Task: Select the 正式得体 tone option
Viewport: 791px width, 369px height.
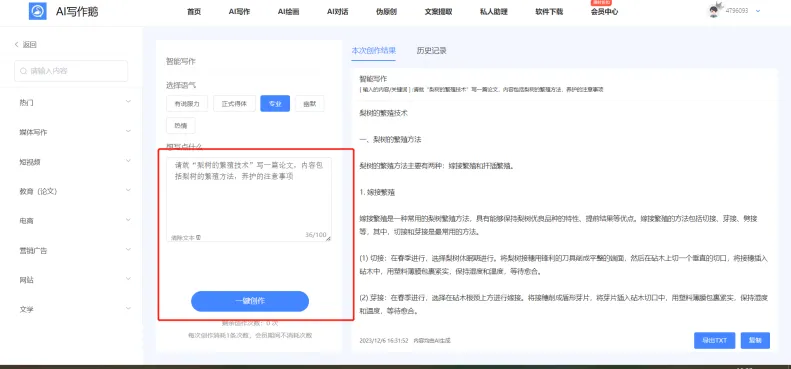Action: point(234,103)
